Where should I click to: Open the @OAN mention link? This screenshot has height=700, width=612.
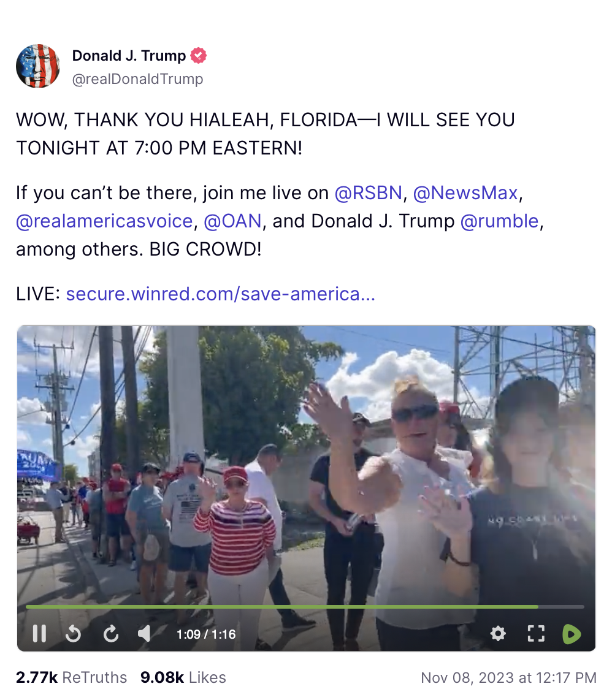point(233,221)
